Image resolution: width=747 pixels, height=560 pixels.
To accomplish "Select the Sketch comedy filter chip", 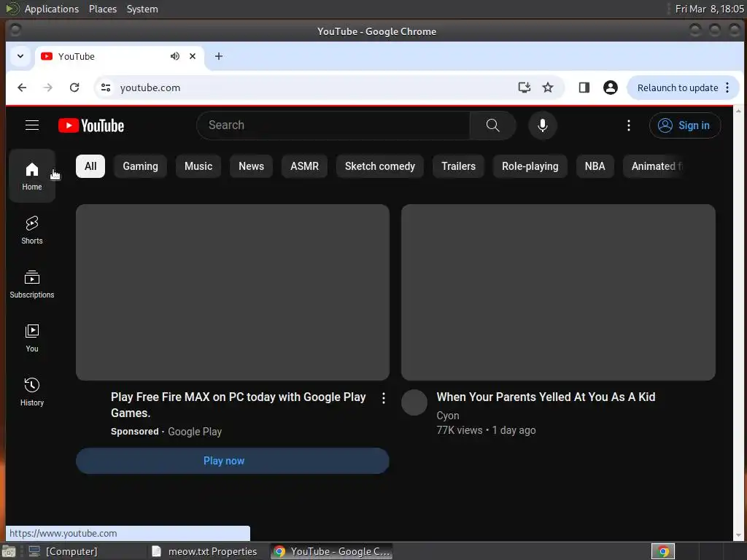I will point(379,166).
